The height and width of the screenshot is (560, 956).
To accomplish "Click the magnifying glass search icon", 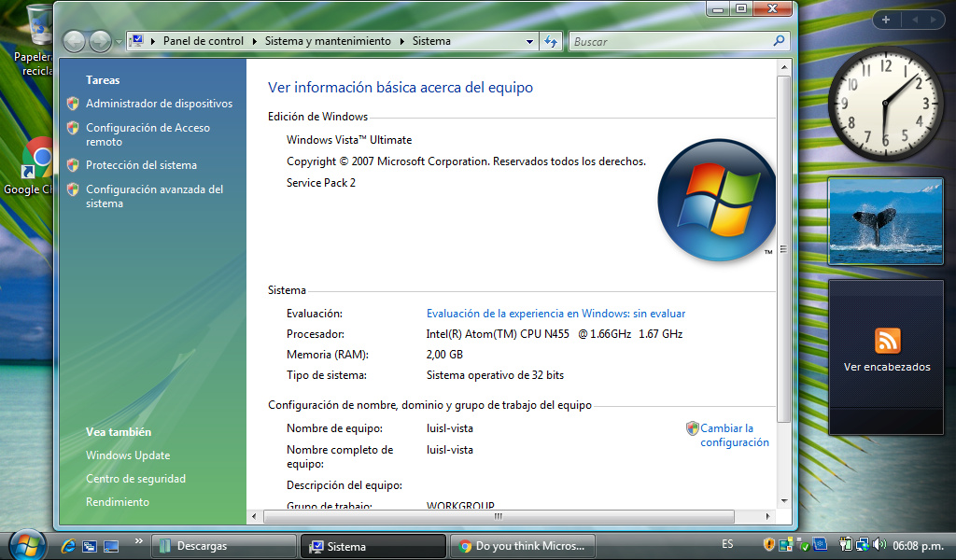I will (779, 41).
